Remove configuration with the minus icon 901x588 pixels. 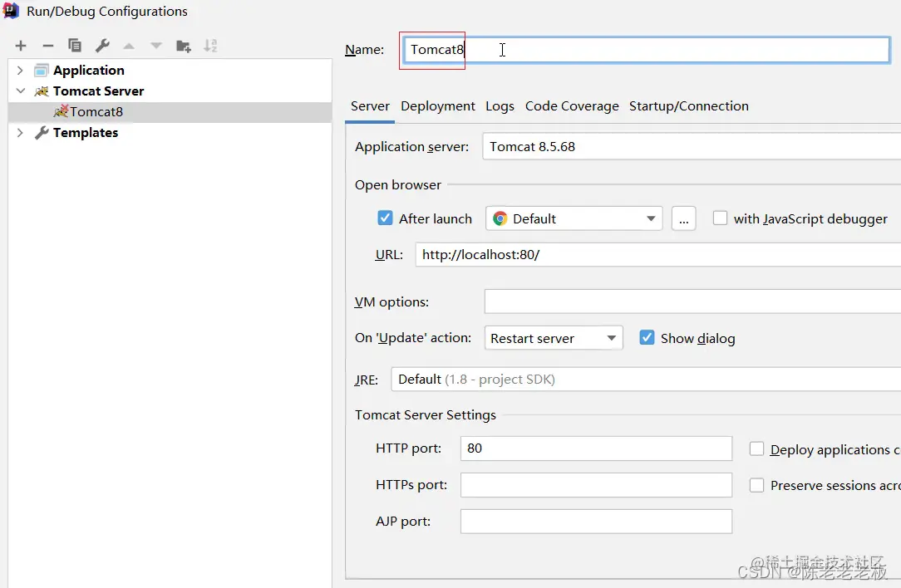tap(48, 46)
